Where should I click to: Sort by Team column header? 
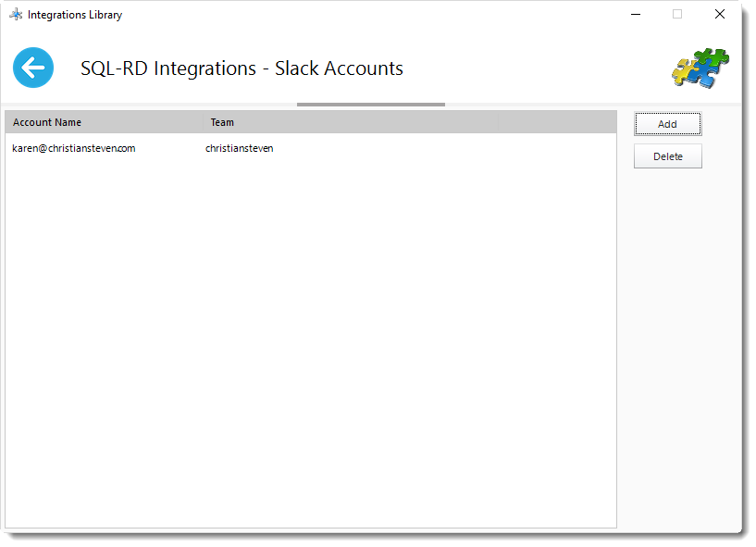click(350, 122)
